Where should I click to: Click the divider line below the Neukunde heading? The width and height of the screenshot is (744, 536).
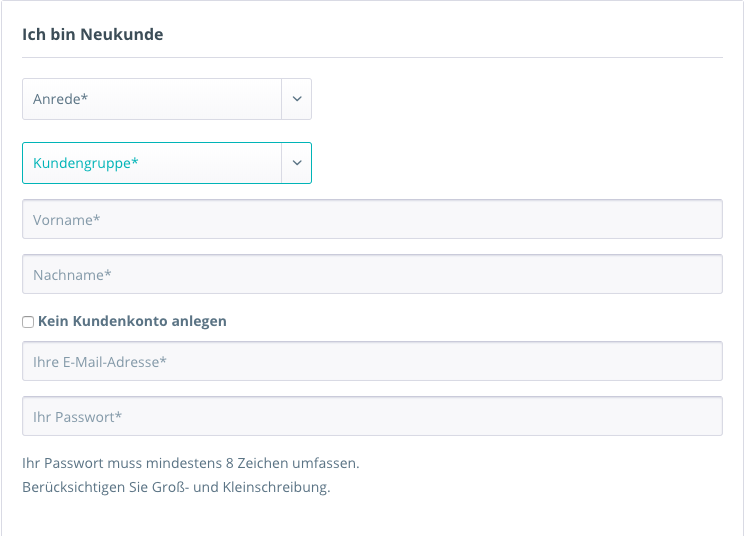(372, 57)
